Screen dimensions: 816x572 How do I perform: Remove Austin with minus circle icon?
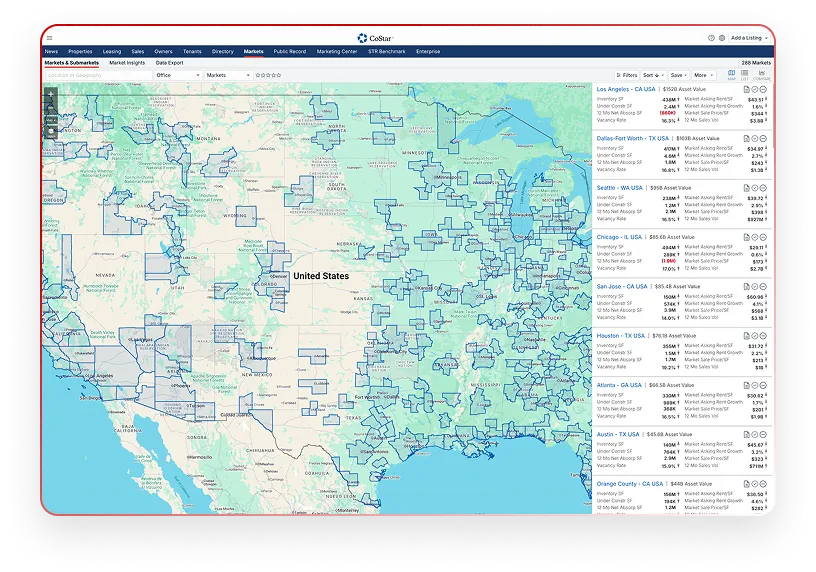pos(763,435)
